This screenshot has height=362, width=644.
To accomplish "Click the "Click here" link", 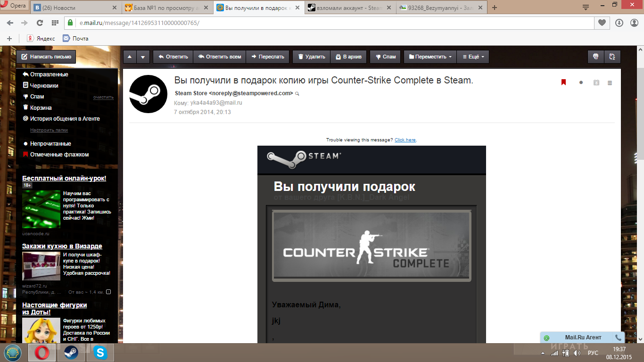I will (x=405, y=140).
